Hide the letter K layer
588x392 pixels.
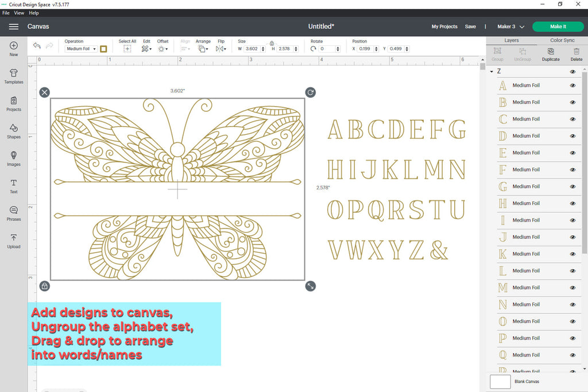pyautogui.click(x=572, y=254)
